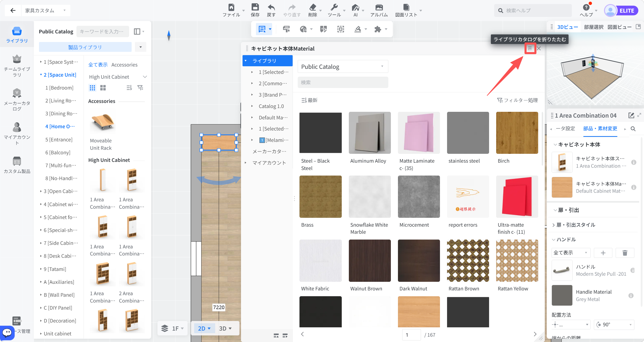Click the ライブラリカタログを折りたたむ collapse icon
The height and width of the screenshot is (342, 644).
530,49
